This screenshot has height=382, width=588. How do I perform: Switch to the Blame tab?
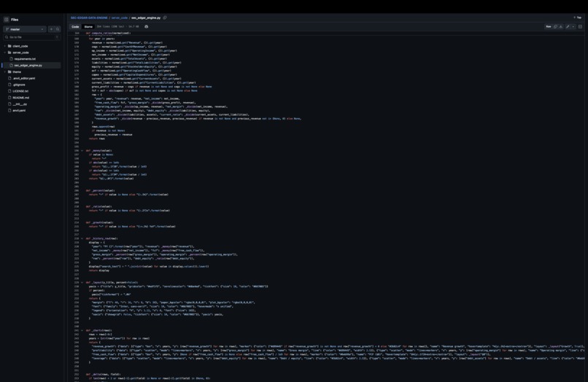[x=88, y=27]
